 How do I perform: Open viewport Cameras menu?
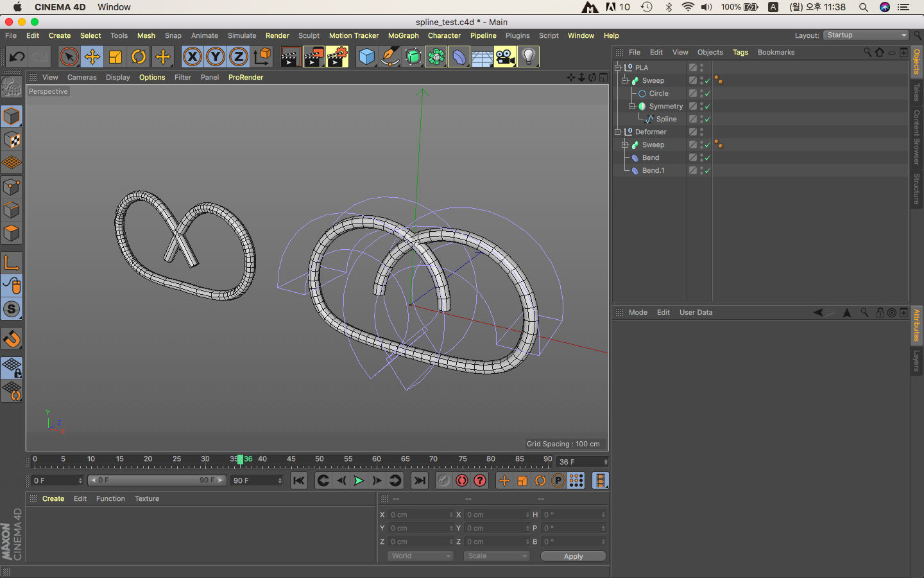click(82, 77)
